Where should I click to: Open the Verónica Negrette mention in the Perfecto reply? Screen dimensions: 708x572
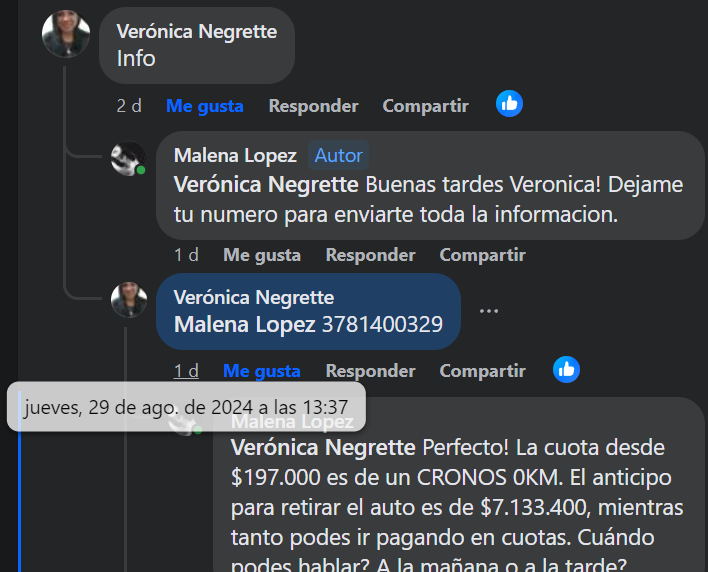pyautogui.click(x=323, y=448)
